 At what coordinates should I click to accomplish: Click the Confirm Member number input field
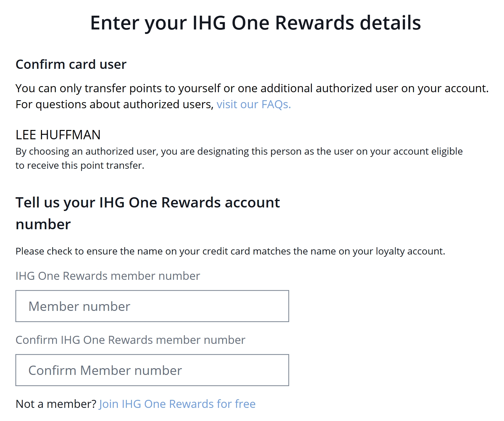click(x=153, y=370)
